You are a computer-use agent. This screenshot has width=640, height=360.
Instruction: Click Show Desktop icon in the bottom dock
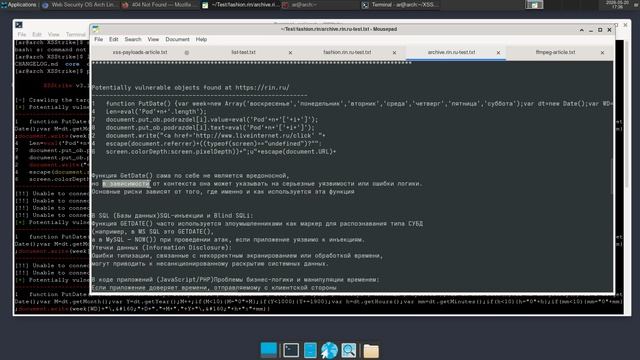tap(269, 350)
